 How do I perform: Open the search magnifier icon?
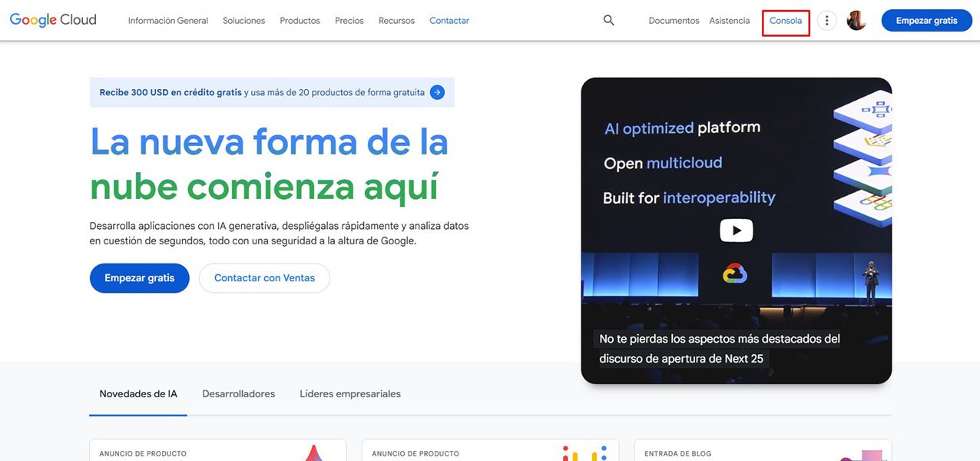click(608, 20)
